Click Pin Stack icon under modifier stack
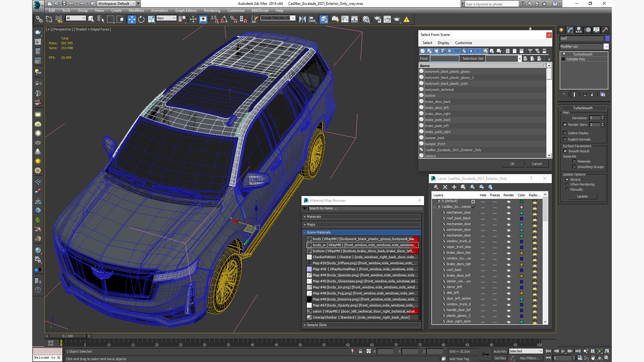 tap(564, 95)
